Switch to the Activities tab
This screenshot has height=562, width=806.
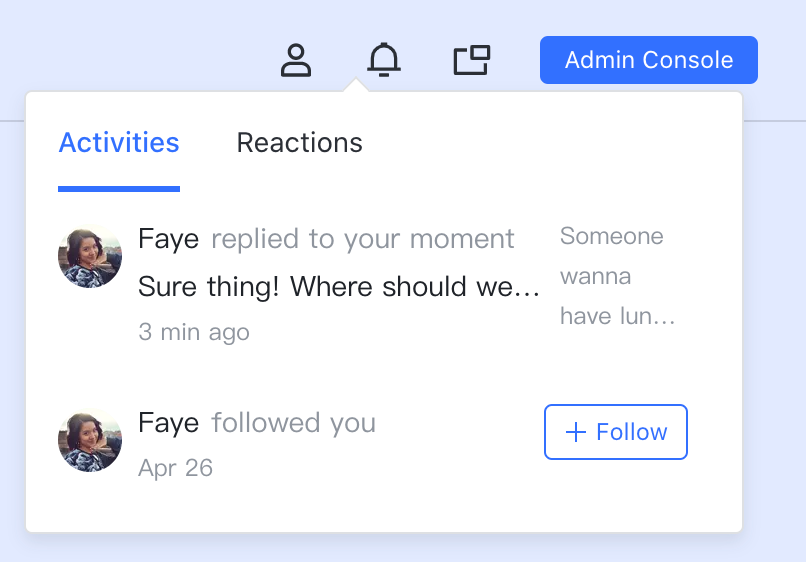tap(119, 143)
